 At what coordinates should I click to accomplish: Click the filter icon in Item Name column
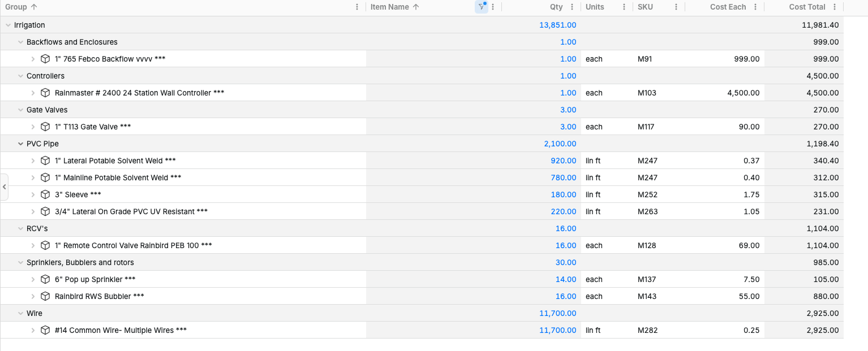482,7
